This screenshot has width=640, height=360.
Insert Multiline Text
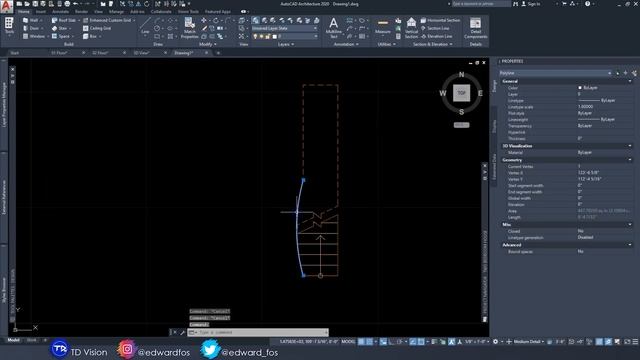tap(333, 28)
